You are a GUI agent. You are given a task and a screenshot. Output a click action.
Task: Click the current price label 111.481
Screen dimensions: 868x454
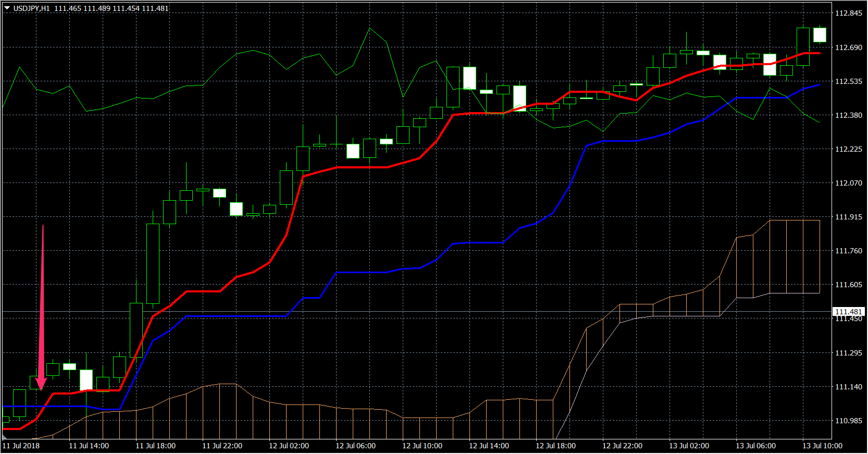click(x=848, y=312)
